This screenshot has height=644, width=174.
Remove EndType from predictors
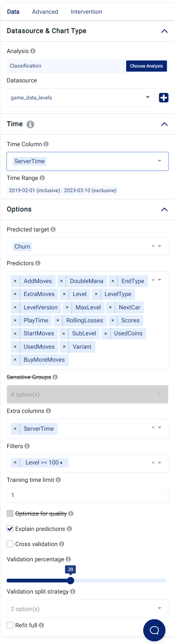(113, 281)
